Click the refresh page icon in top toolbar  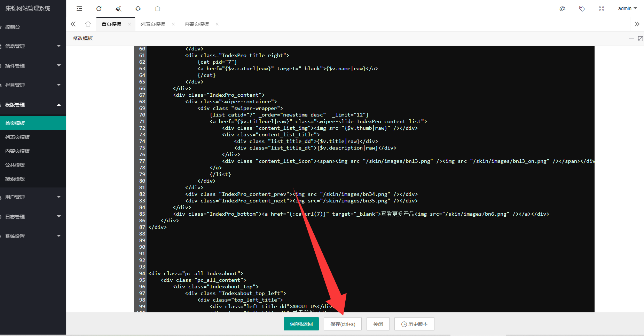pyautogui.click(x=99, y=9)
